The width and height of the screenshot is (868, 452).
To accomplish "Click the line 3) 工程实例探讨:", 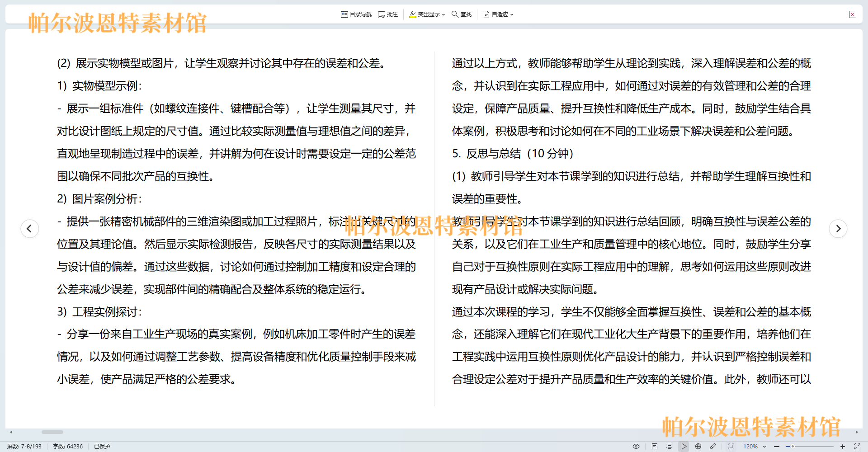I will pyautogui.click(x=100, y=312).
